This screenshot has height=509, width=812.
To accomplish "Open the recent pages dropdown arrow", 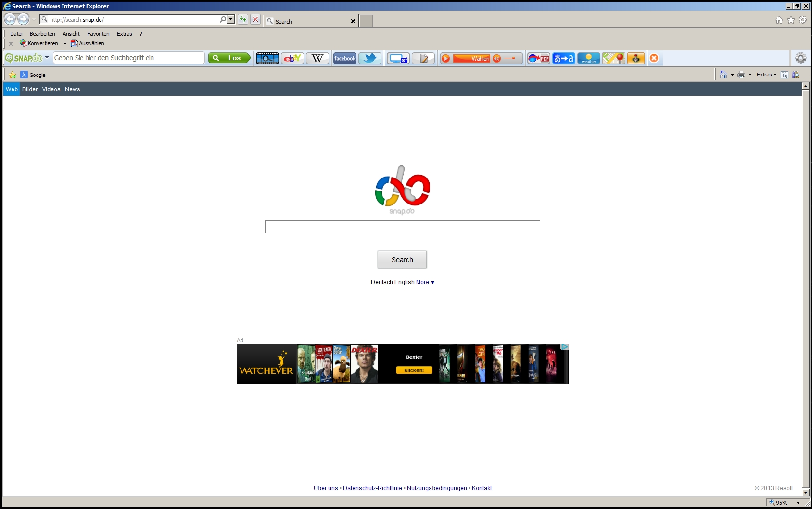I will pyautogui.click(x=34, y=19).
